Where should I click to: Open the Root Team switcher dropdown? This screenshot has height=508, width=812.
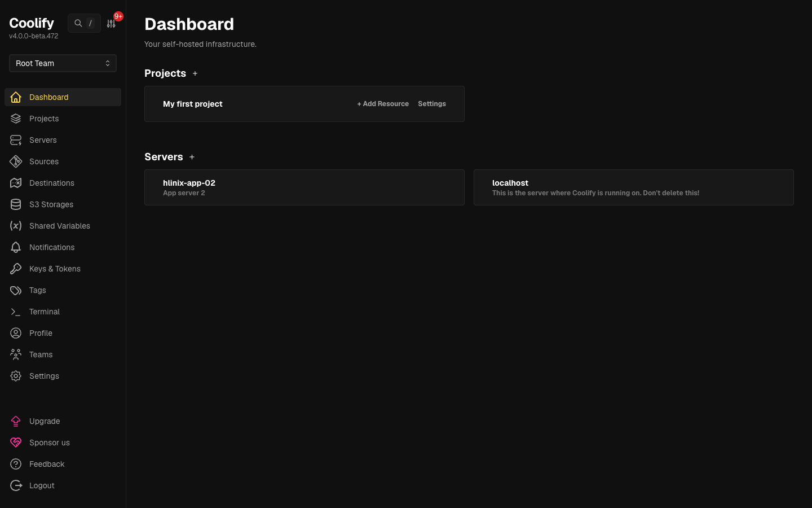[63, 63]
